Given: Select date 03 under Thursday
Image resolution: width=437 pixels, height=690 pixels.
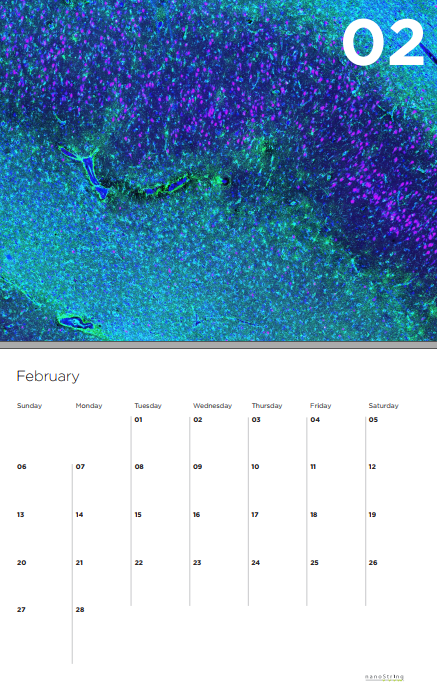Looking at the screenshot, I should pos(256,420).
